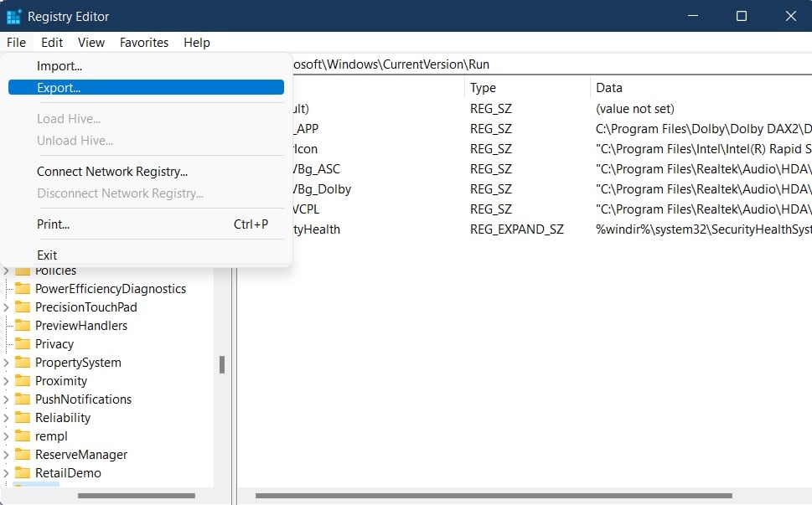Select Connect Network Registry... menu entry
Image resolution: width=812 pixels, height=505 pixels.
(x=146, y=172)
